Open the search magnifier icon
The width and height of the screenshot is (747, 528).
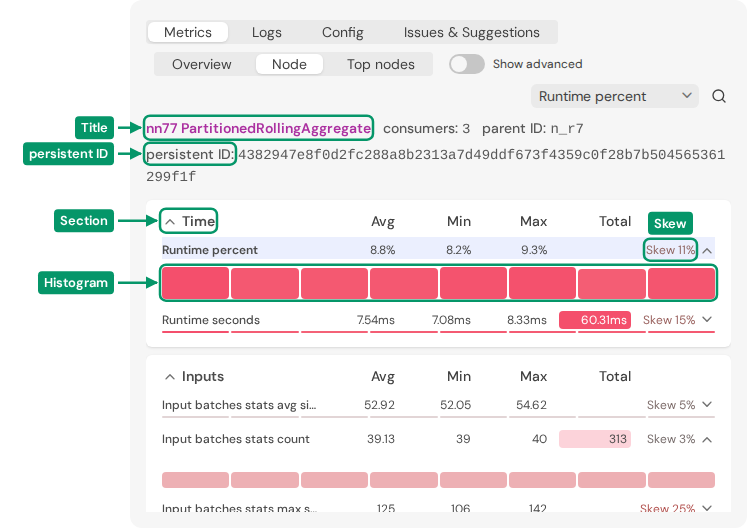[x=719, y=96]
